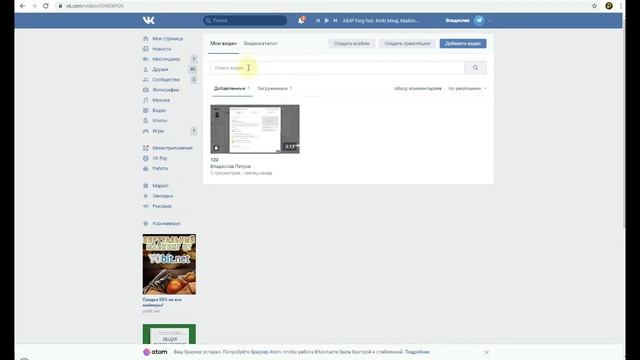
Task: Open the A$AP Ferg track title in header
Action: [x=380, y=20]
